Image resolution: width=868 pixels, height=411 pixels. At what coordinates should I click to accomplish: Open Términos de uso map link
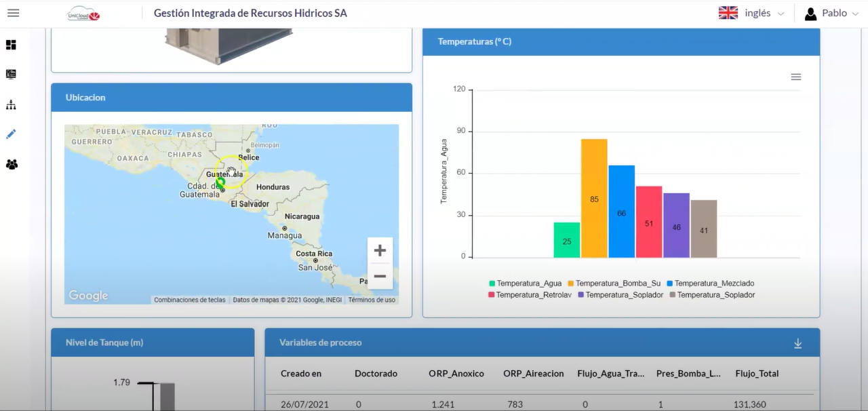pyautogui.click(x=372, y=300)
